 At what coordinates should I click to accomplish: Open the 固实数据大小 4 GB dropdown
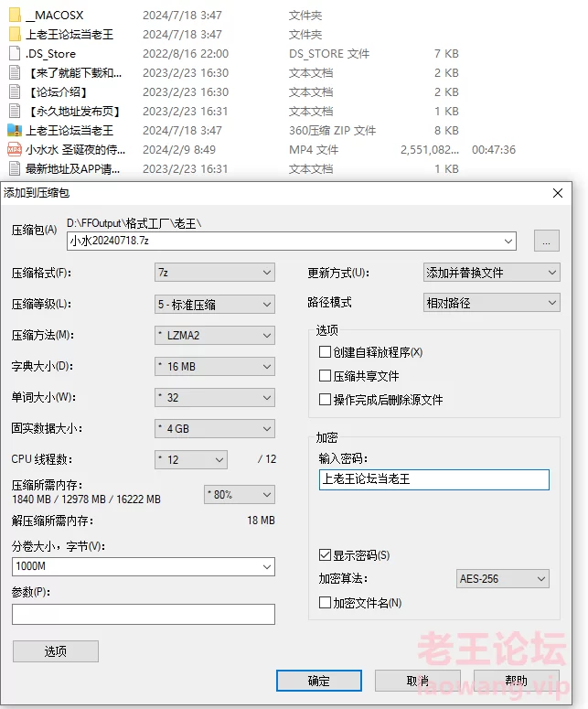coord(215,429)
